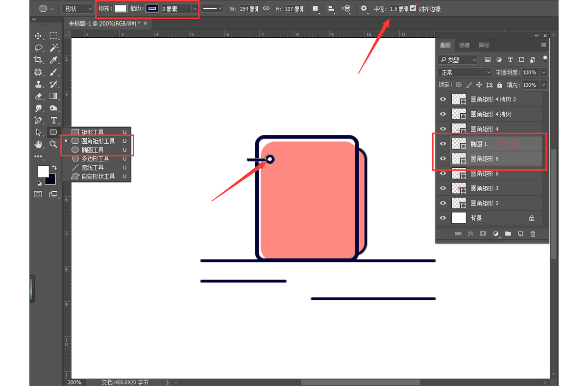Viewport: 588px width, 386px height.
Task: Switch to the 通道 tab
Action: pyautogui.click(x=464, y=45)
